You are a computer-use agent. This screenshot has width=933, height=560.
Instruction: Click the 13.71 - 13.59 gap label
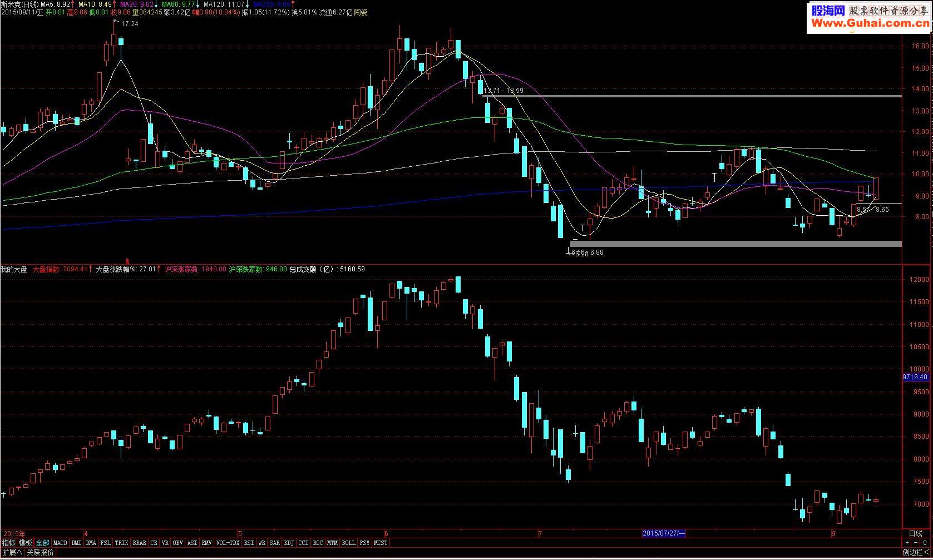503,91
